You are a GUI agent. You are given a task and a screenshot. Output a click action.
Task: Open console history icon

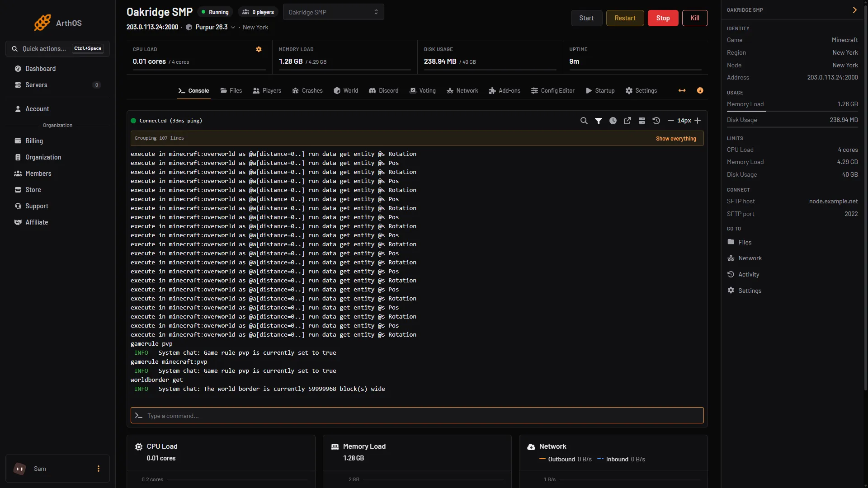pyautogui.click(x=656, y=121)
